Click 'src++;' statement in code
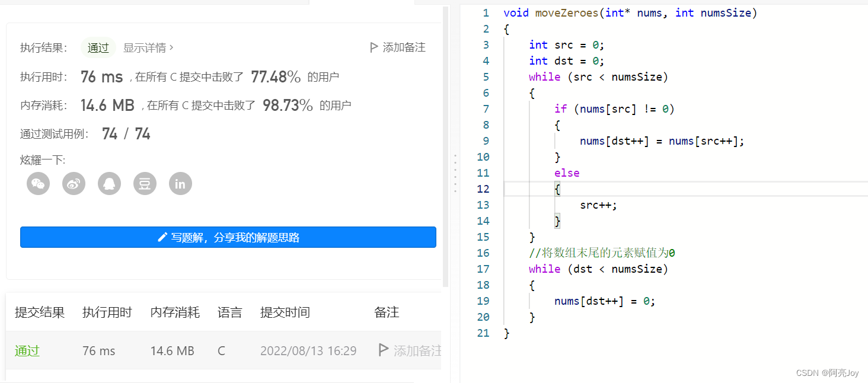868x383 pixels. (x=599, y=205)
